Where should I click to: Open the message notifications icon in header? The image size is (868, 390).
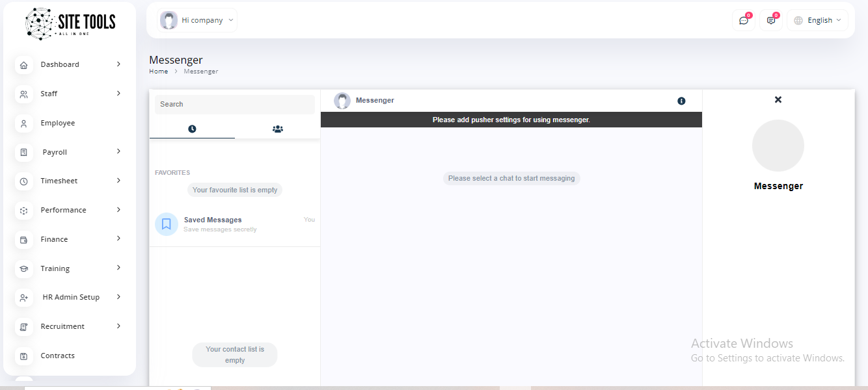tap(770, 21)
